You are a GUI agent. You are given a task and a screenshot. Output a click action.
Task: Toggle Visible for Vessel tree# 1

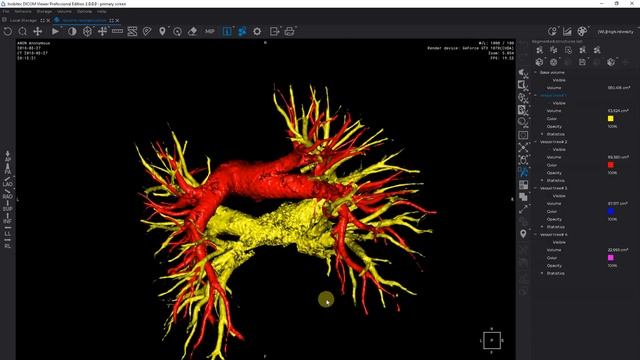(559, 103)
